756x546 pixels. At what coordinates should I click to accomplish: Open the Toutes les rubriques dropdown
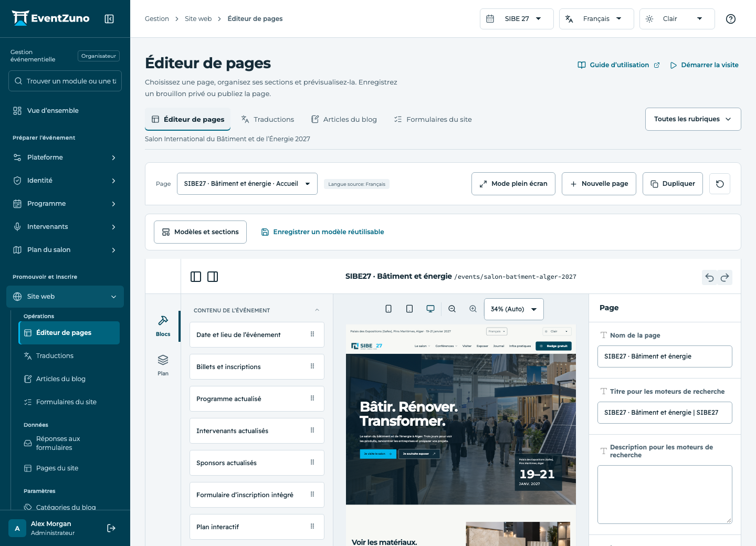click(693, 119)
